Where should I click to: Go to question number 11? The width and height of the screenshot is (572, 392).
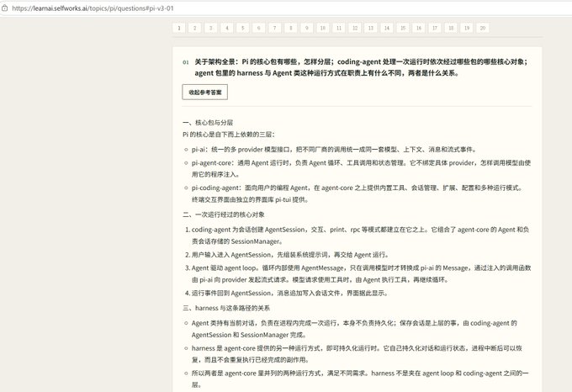pos(339,28)
